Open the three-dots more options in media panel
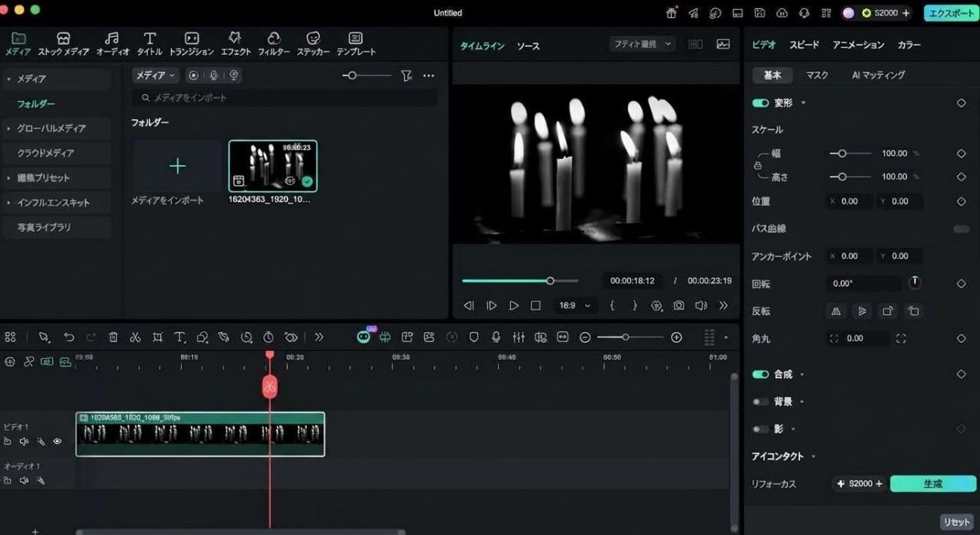Viewport: 980px width, 535px height. click(428, 75)
